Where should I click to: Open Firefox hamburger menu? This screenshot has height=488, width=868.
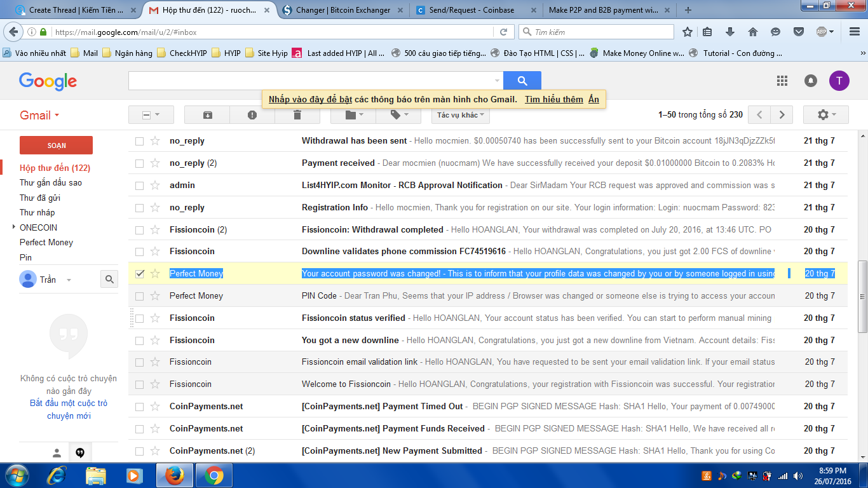tap(853, 32)
